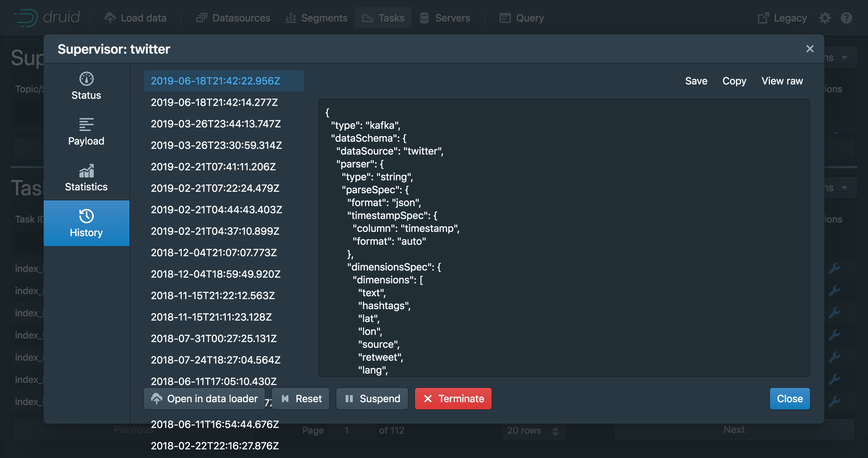Click the Statistics chart icon
Image resolution: width=868 pixels, height=458 pixels.
[x=86, y=171]
